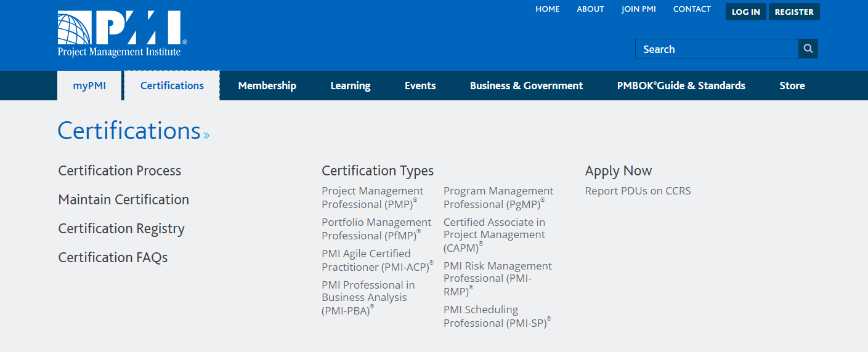Click the Apply Now heading
This screenshot has width=868, height=352.
click(619, 170)
